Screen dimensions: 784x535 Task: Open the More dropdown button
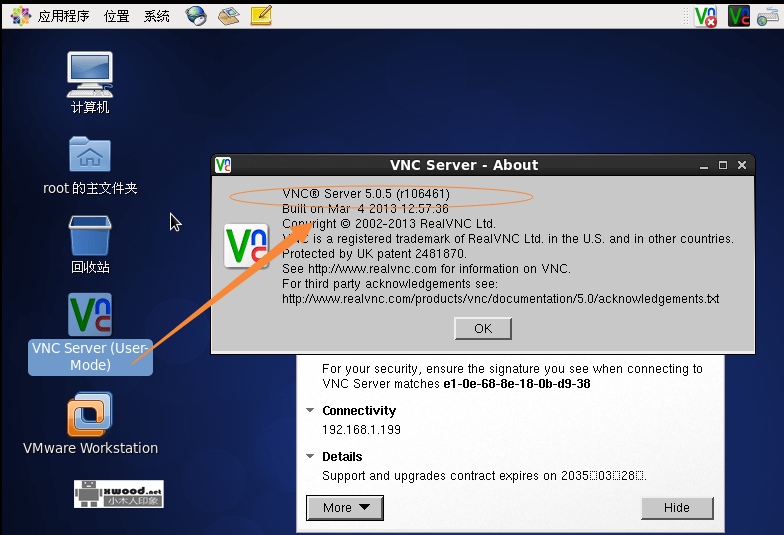pyautogui.click(x=345, y=508)
